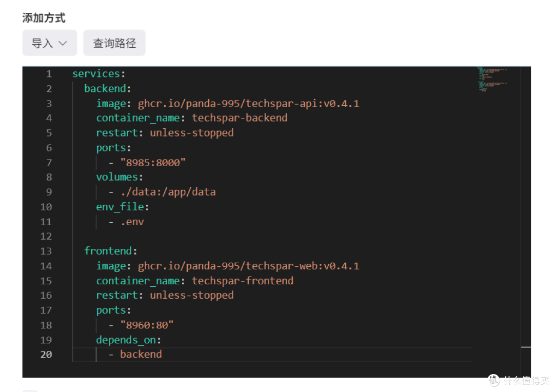Click the 'ports:' key on line 17

(113, 310)
